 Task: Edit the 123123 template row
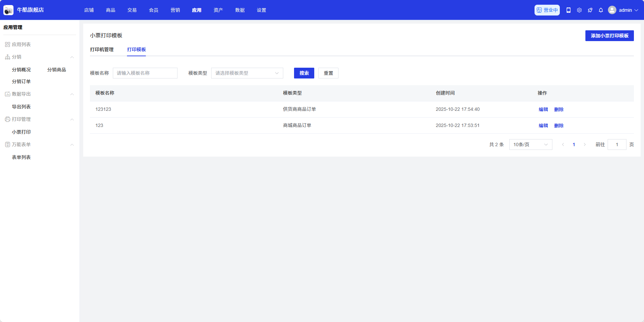(x=543, y=109)
